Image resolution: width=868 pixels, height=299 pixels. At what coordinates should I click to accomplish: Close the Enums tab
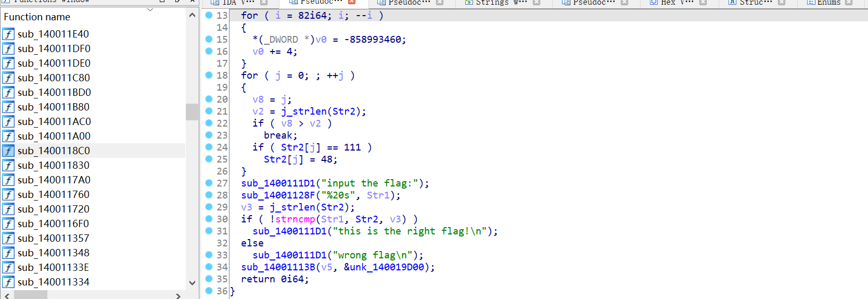(849, 2)
